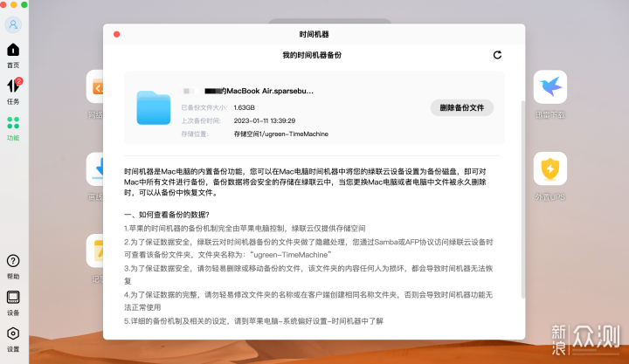Click the 时间机器 window title
The height and width of the screenshot is (364, 629).
314,34
